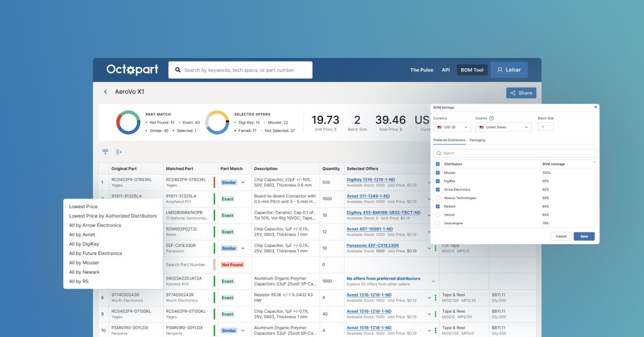Screen dimensions: 644x337
Task: Click the Part Match donut chart
Action: [128, 122]
